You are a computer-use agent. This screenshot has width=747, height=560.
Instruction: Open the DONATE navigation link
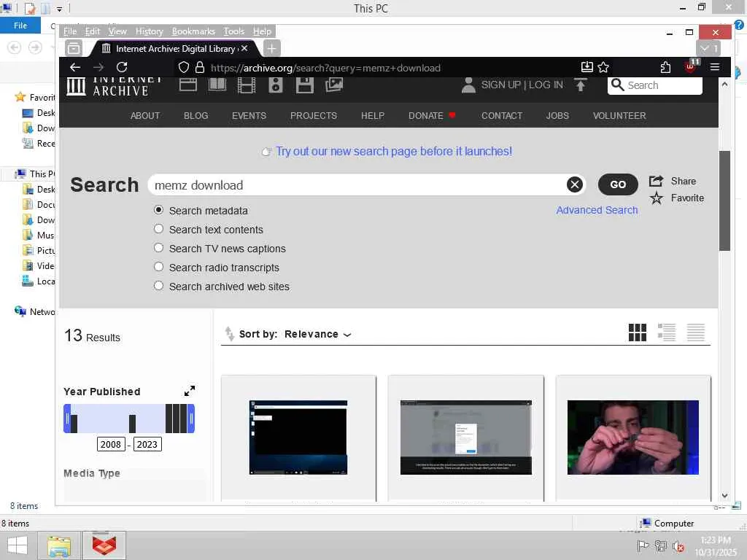pos(432,116)
